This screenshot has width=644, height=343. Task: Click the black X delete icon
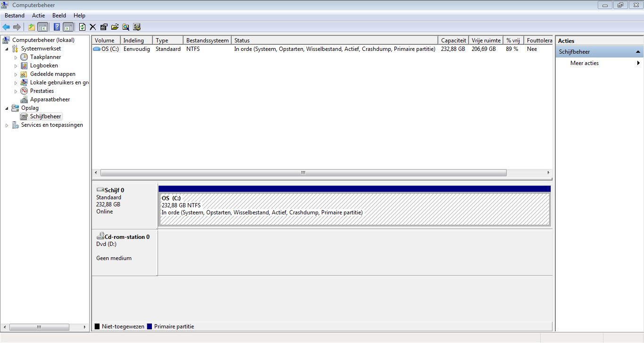(93, 27)
